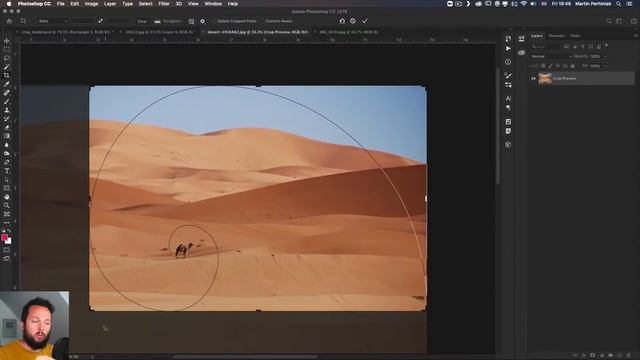Select the Brush tool

(x=7, y=102)
